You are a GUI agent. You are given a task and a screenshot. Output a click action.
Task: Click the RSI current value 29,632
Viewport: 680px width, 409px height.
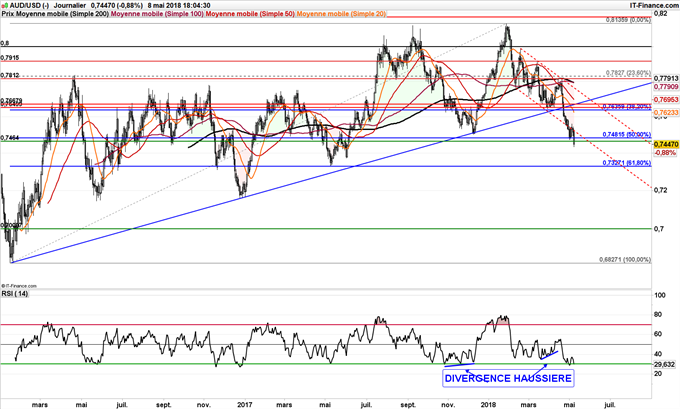tap(664, 365)
